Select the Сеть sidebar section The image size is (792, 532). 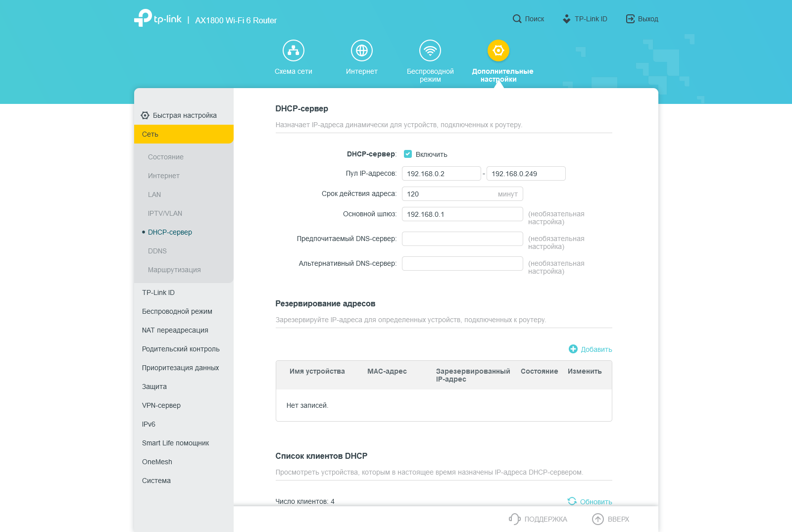click(x=184, y=134)
